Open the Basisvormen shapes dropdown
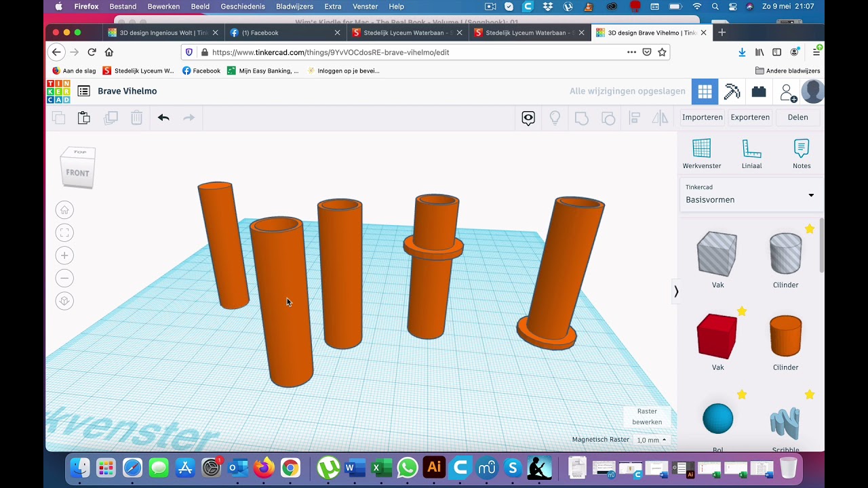 click(x=751, y=194)
